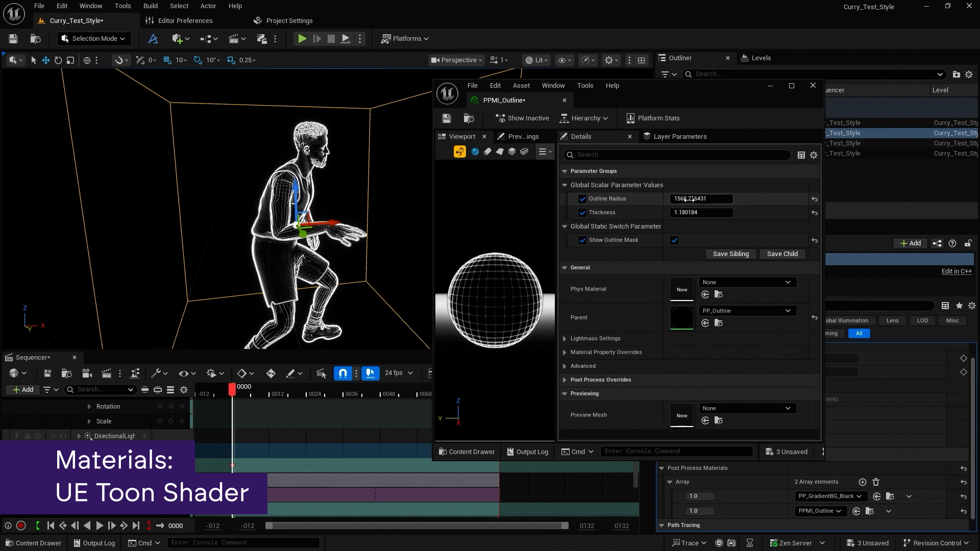Open the Asset menu in the material editor

click(x=521, y=86)
